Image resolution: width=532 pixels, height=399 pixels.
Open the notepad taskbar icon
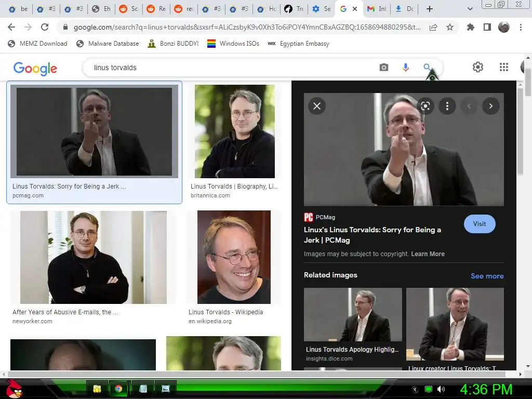click(x=143, y=389)
